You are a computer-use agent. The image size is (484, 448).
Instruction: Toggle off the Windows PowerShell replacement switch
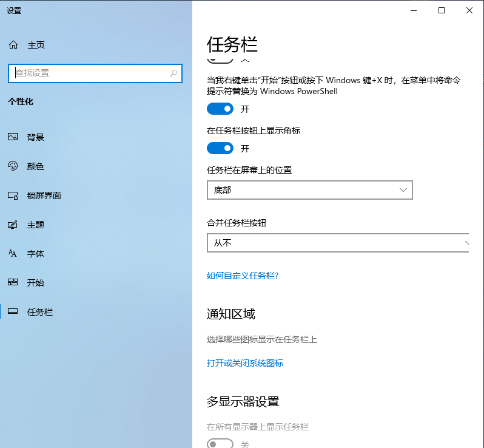pos(220,109)
